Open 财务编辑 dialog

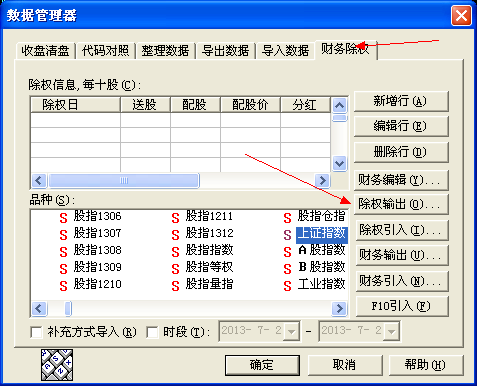click(x=401, y=180)
